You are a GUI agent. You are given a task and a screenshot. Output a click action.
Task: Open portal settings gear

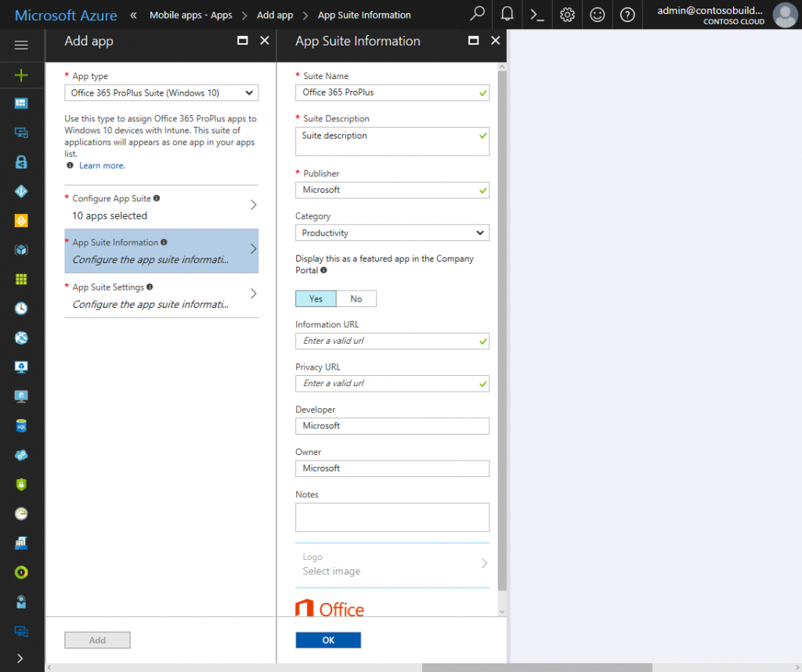(x=567, y=14)
